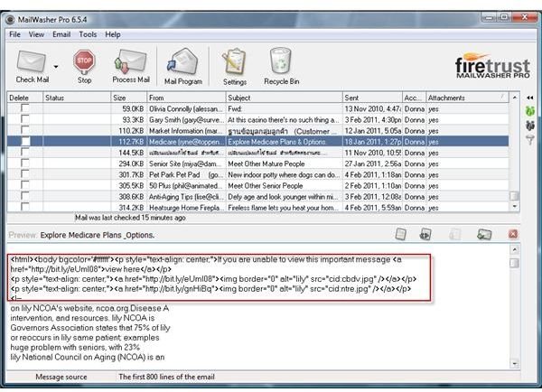The width and height of the screenshot is (542, 392).
Task: Sort by Attachments column header
Action: pos(467,98)
